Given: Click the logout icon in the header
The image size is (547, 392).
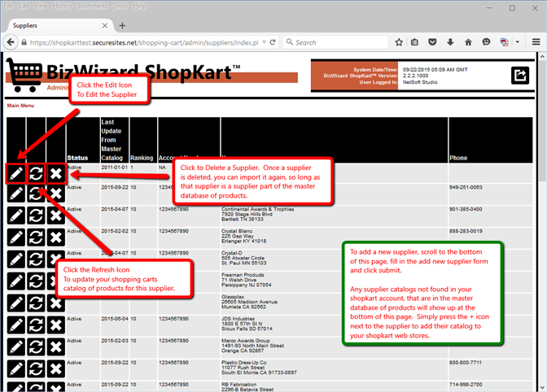Looking at the screenshot, I should pyautogui.click(x=520, y=76).
